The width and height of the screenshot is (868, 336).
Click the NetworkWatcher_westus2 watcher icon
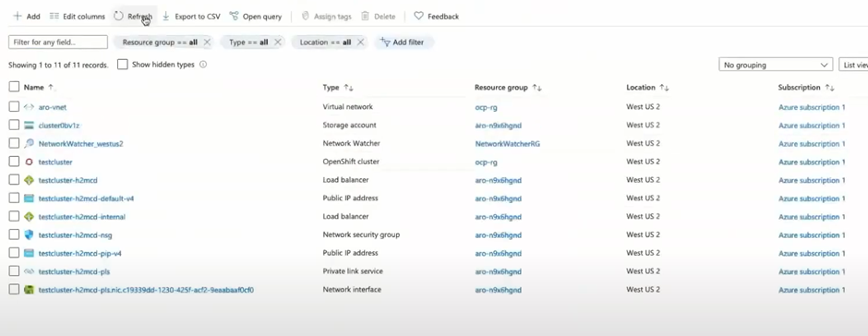[30, 143]
